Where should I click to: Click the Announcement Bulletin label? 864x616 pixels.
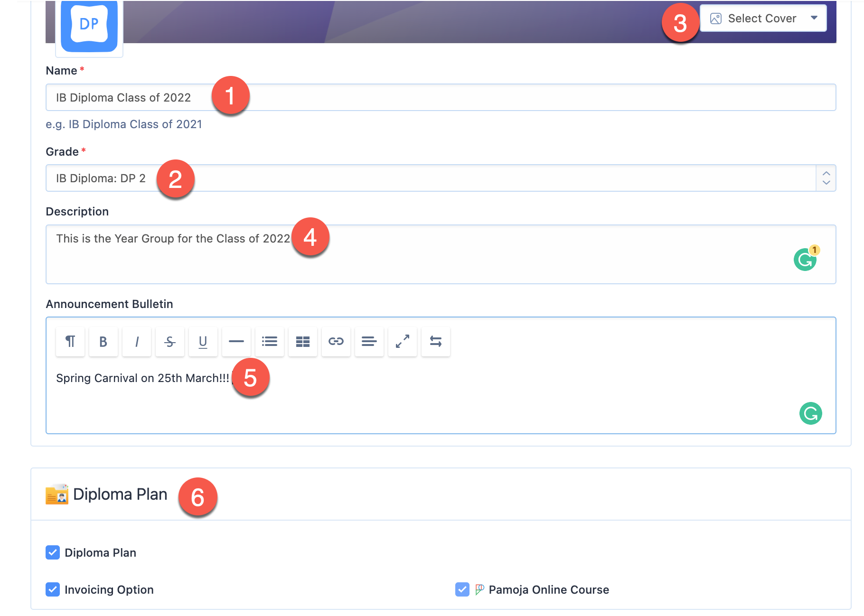pos(109,304)
